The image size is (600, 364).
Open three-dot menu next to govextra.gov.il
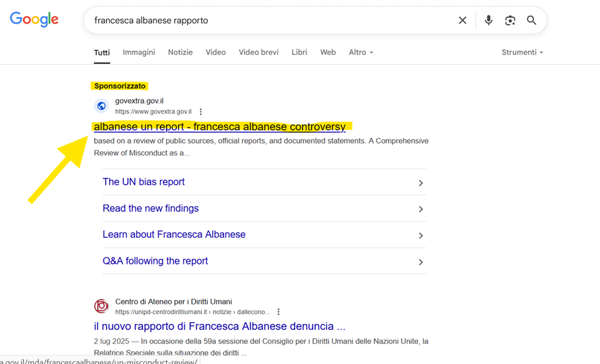point(200,112)
